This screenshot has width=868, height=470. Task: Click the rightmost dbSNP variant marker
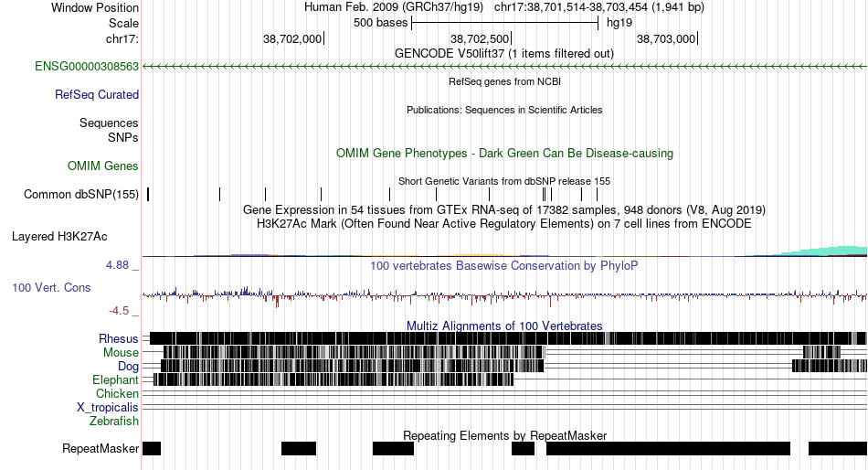coord(598,195)
